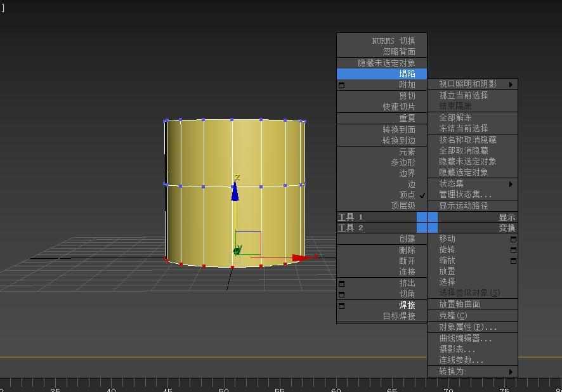This screenshot has height=392, width=562.
Task: Open 曲线编辑器... (Curve Editor)
Action: click(465, 339)
